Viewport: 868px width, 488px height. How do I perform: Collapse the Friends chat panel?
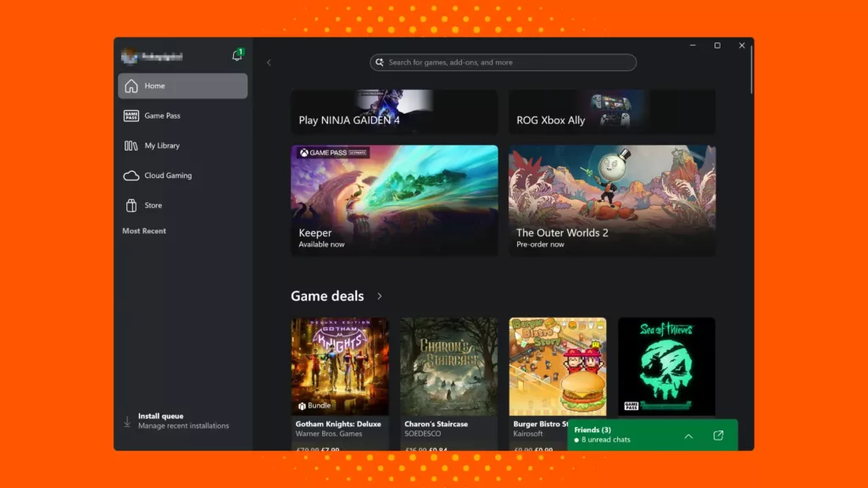coord(688,435)
